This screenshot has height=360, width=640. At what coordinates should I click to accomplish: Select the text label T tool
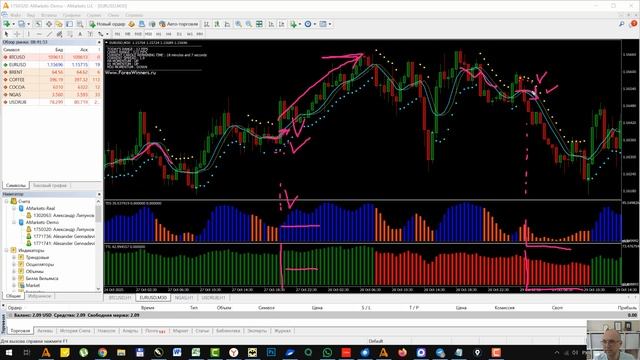pyautogui.click(x=90, y=34)
